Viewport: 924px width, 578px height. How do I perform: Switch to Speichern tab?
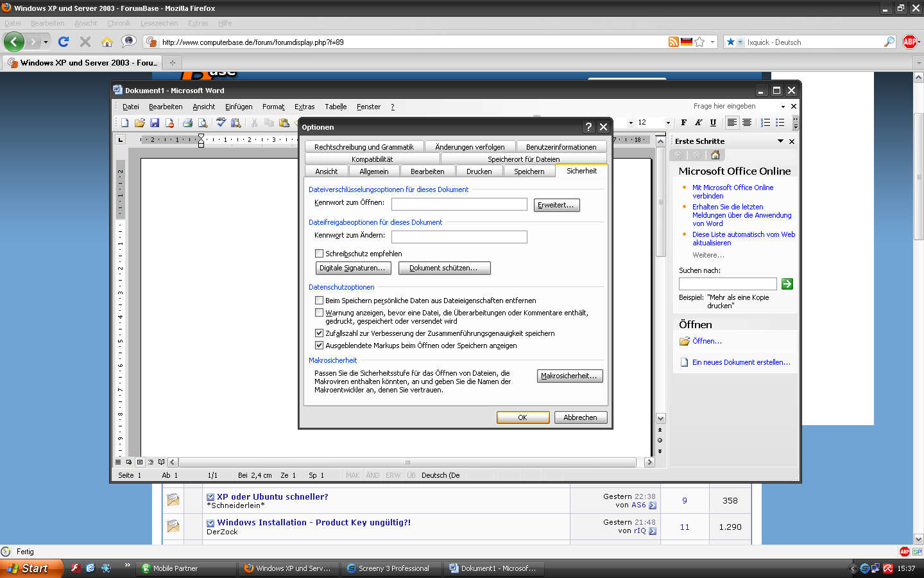pos(529,171)
